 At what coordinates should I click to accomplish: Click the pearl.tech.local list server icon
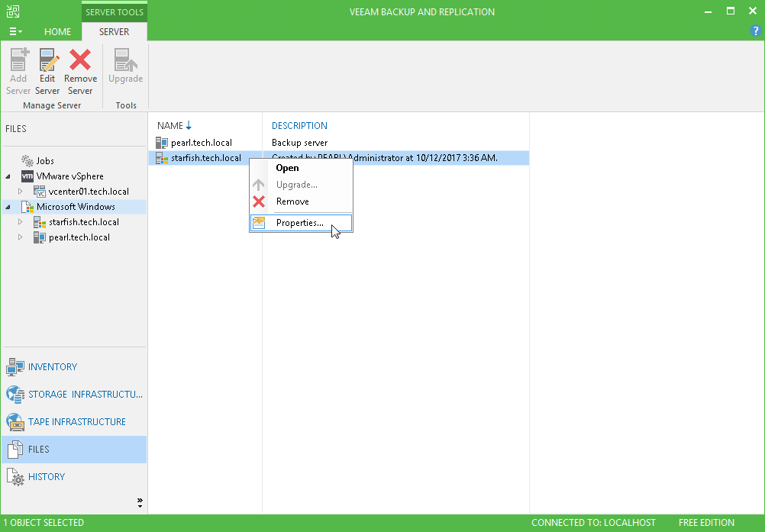tap(162, 143)
